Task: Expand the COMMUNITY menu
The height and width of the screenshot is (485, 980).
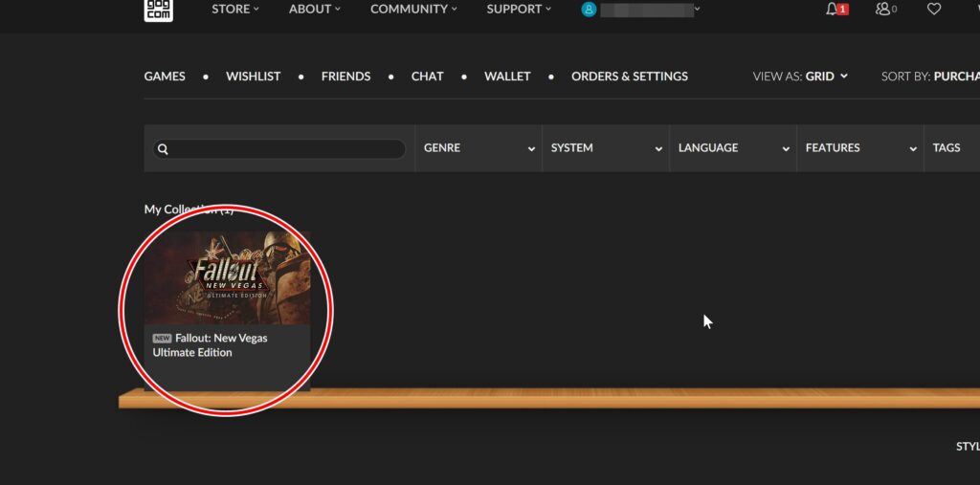Action: 413,9
